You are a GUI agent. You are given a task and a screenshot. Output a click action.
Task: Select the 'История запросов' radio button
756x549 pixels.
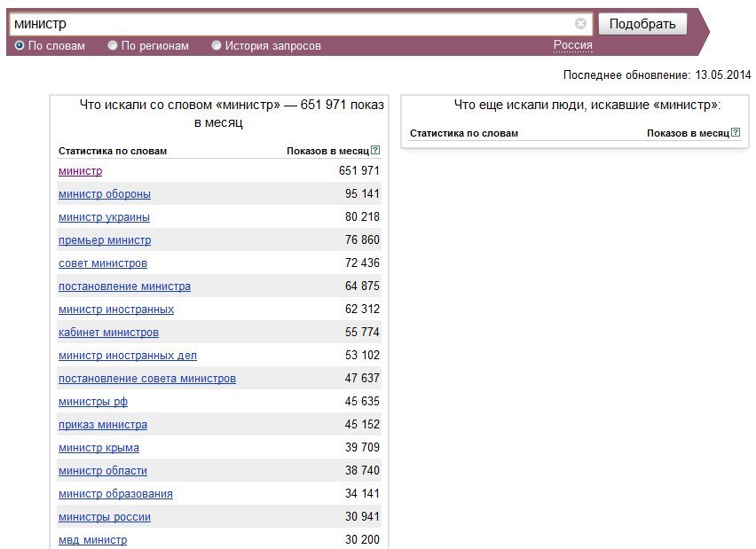(x=217, y=46)
